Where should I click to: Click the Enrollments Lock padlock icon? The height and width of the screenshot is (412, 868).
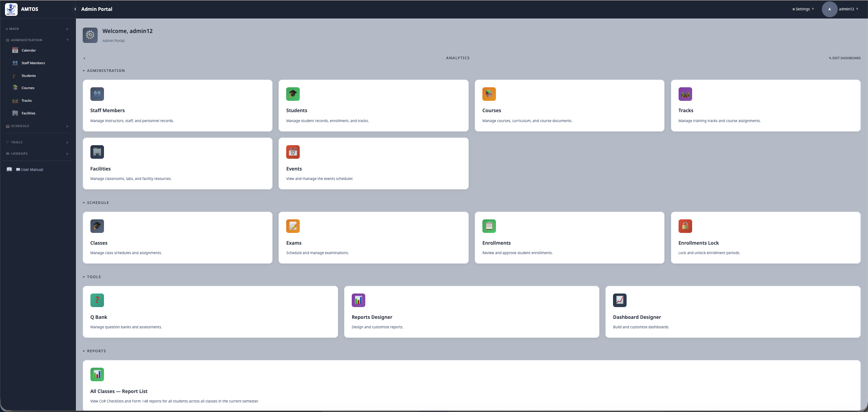[685, 226]
